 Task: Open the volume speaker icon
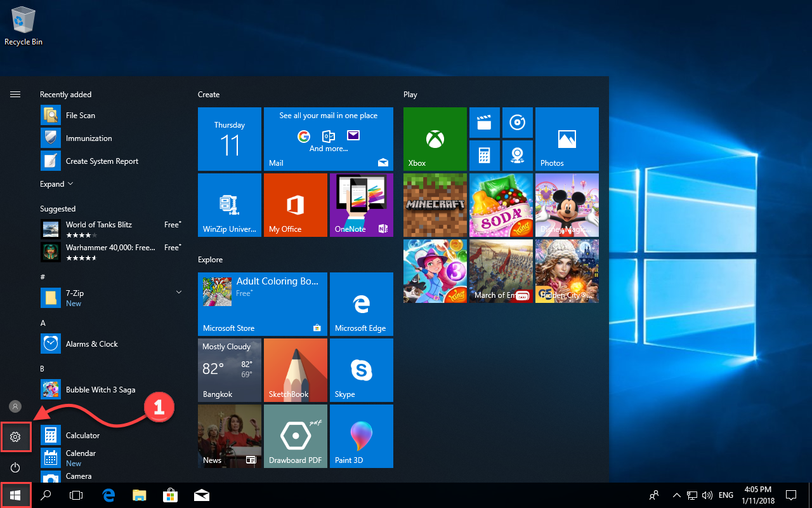707,495
